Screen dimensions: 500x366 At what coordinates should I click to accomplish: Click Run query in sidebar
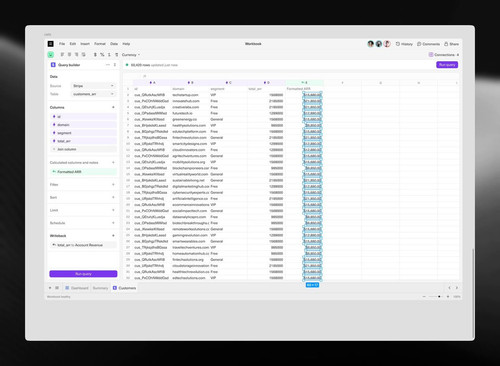tap(83, 274)
